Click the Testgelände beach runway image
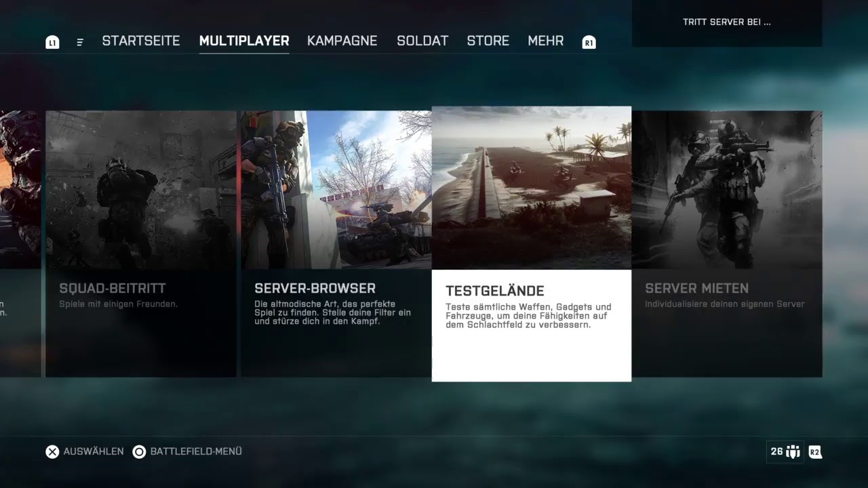The image size is (868, 488). [x=532, y=188]
